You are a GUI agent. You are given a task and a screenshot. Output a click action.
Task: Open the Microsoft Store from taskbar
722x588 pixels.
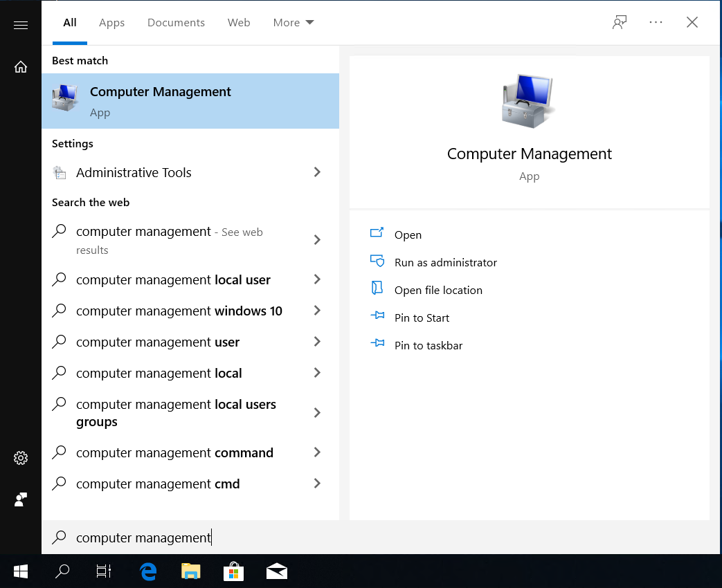pyautogui.click(x=233, y=571)
